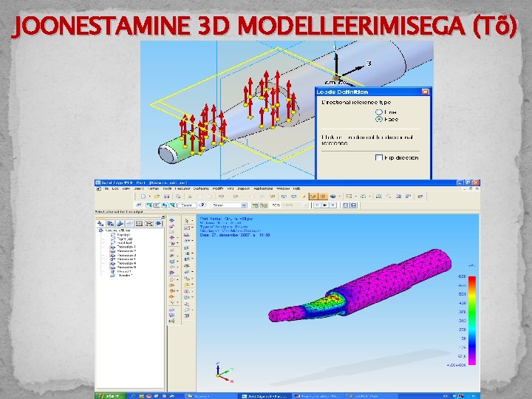Enable the Flip direction checkbox
532x399 pixels.
tap(379, 157)
